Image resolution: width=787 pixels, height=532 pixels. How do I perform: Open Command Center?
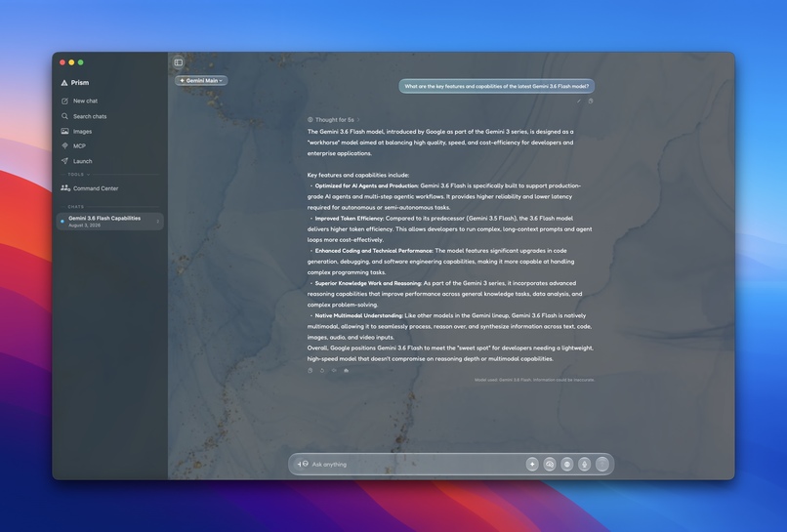89,188
